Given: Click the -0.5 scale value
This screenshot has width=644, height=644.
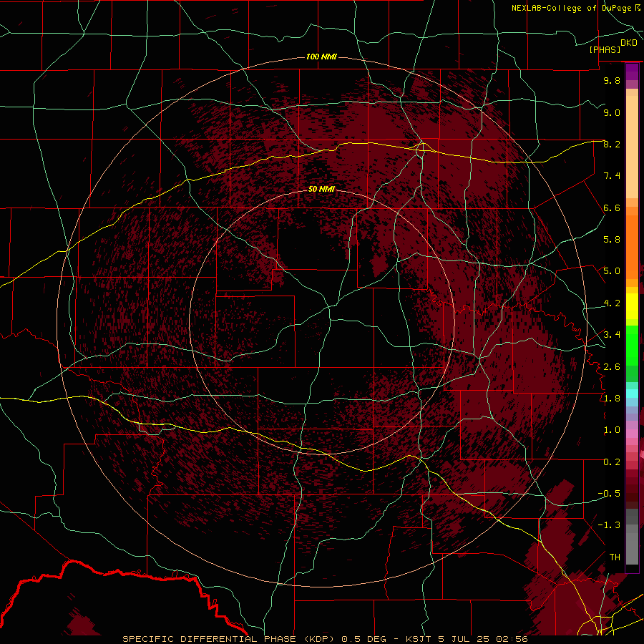Looking at the screenshot, I should [x=609, y=494].
